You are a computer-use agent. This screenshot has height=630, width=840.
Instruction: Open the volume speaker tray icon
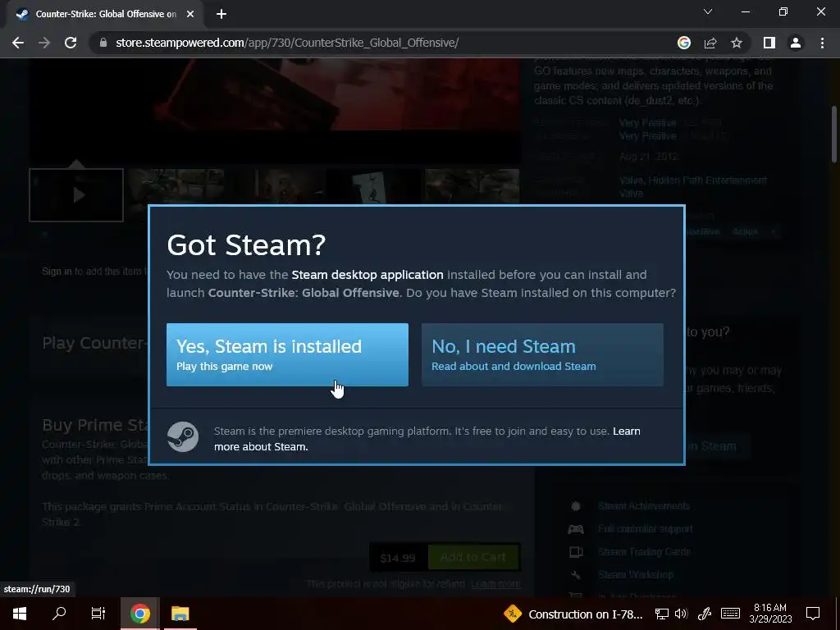(x=681, y=614)
